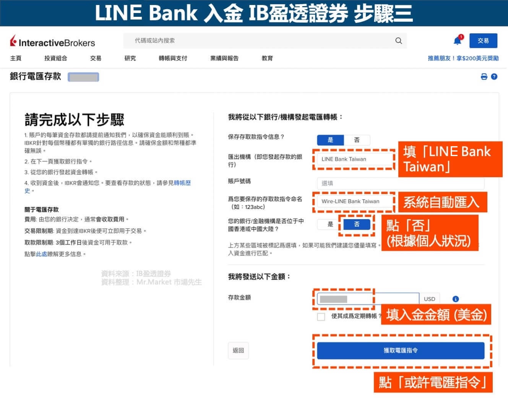Click the 推薦朋友 $200 reward link
The height and width of the screenshot is (420, 508).
463,58
